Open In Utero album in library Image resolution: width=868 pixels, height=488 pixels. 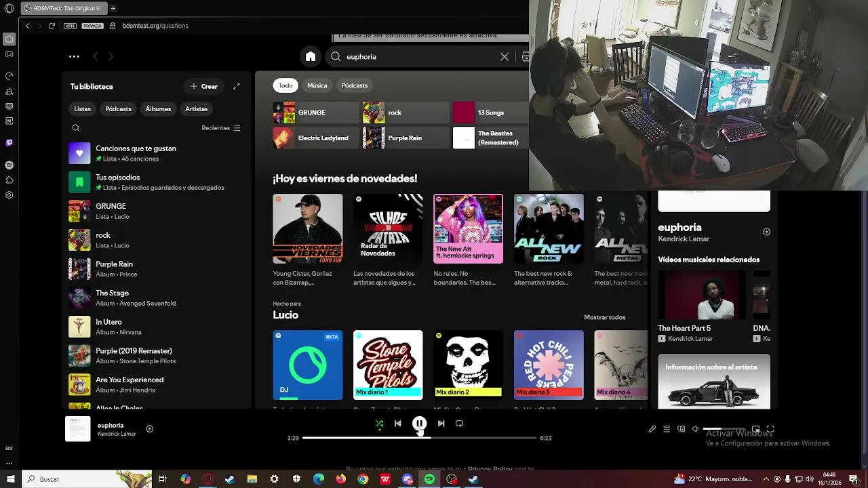[x=156, y=327]
